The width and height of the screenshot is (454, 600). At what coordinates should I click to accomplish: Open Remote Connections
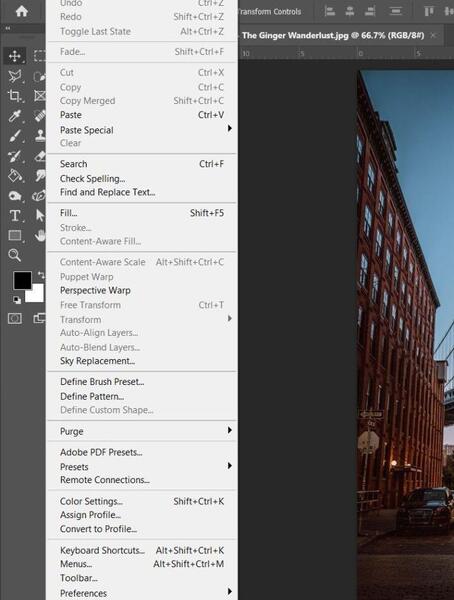pos(142,480)
